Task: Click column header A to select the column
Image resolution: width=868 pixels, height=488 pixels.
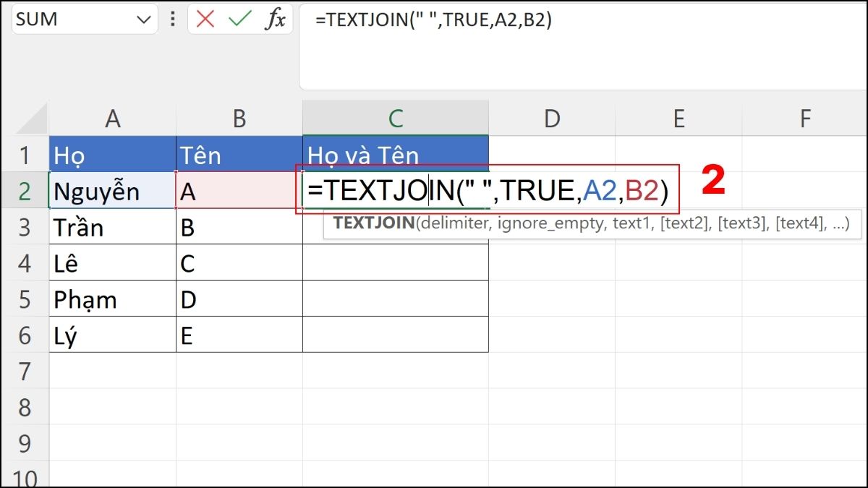Action: coord(112,119)
